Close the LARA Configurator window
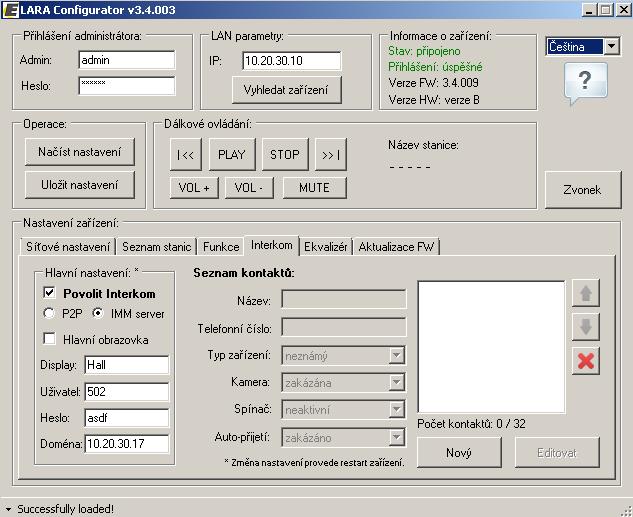 point(623,10)
